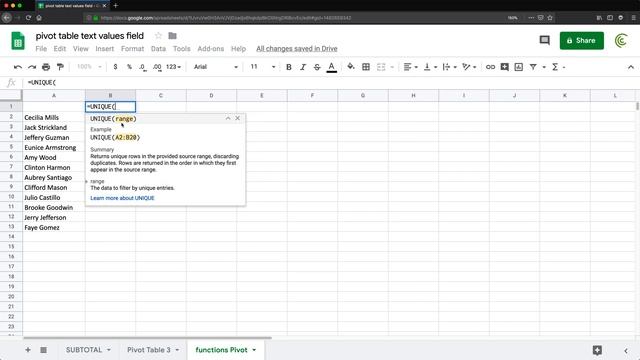This screenshot has width=640, height=360.
Task: Close the UNIQUE function help popup
Action: (238, 118)
